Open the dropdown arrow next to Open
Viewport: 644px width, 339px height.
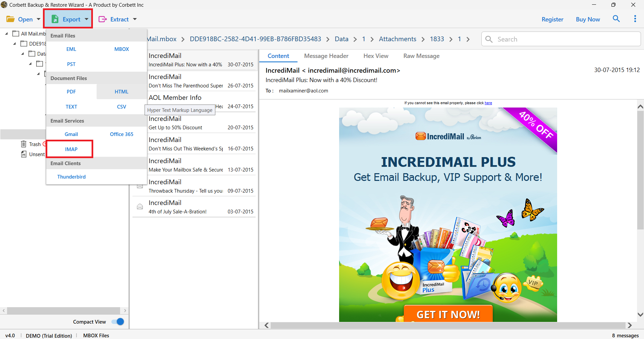click(39, 19)
